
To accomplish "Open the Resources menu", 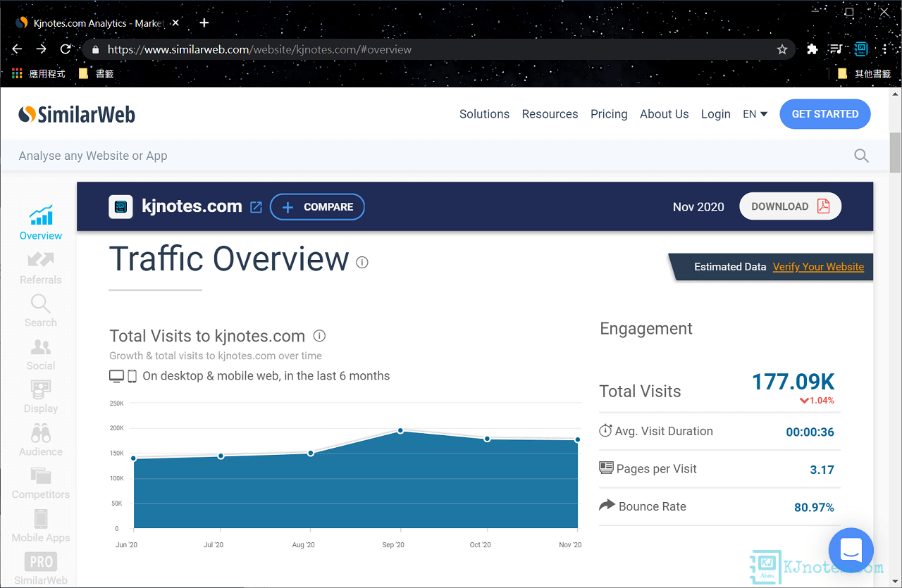I will (x=550, y=114).
